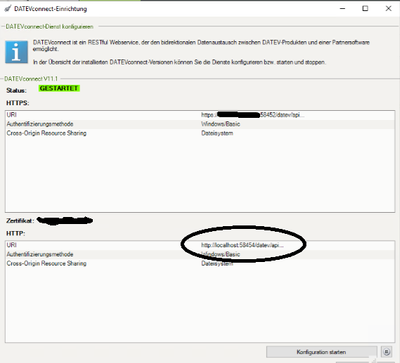Click the DATEVconnect V11.1 group heading

[x=31, y=79]
